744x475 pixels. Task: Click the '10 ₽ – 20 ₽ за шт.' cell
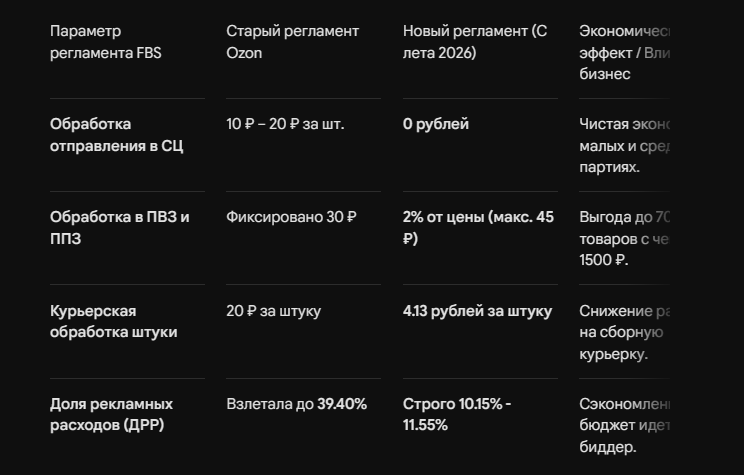pos(285,124)
